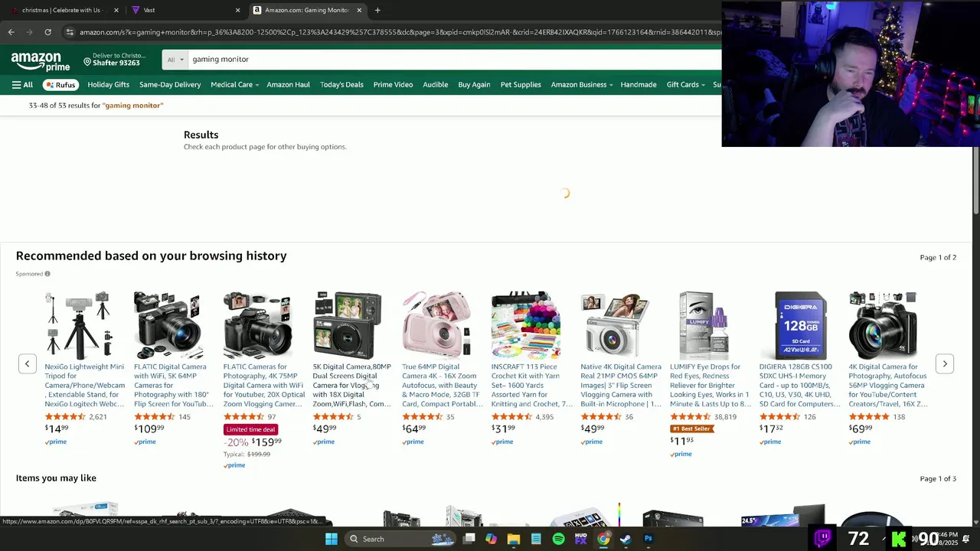Click the Amazon Prime logo
Viewport: 980px width, 551px height.
coord(41,61)
